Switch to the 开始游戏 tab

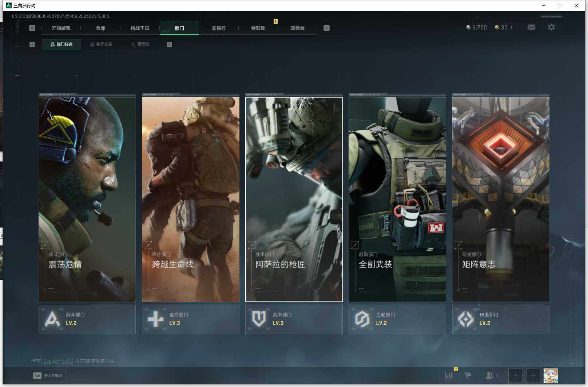[x=61, y=28]
